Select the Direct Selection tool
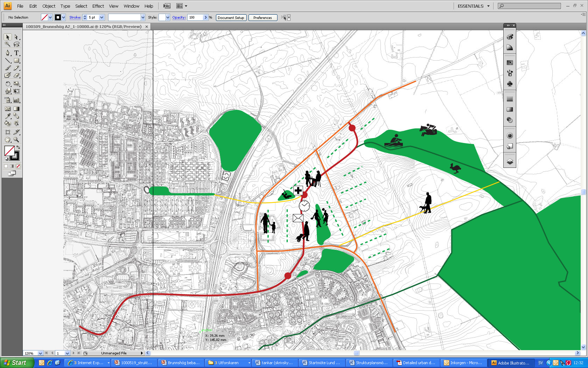The height and width of the screenshot is (368, 588). 16,37
